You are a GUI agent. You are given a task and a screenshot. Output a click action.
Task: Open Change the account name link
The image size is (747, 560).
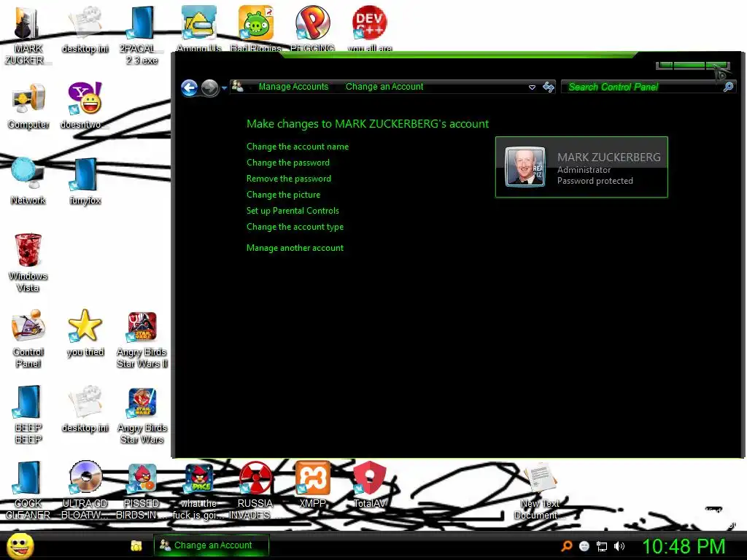298,147
